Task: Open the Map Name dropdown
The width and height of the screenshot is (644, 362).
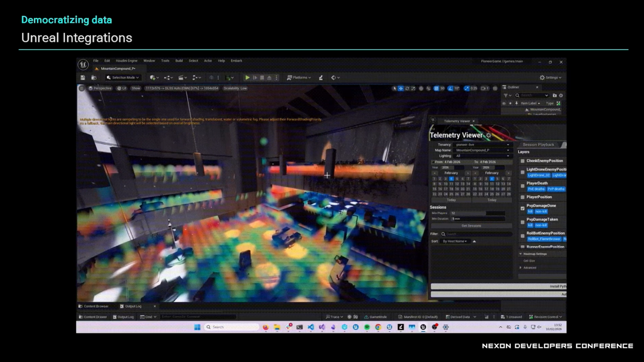Action: (x=482, y=150)
